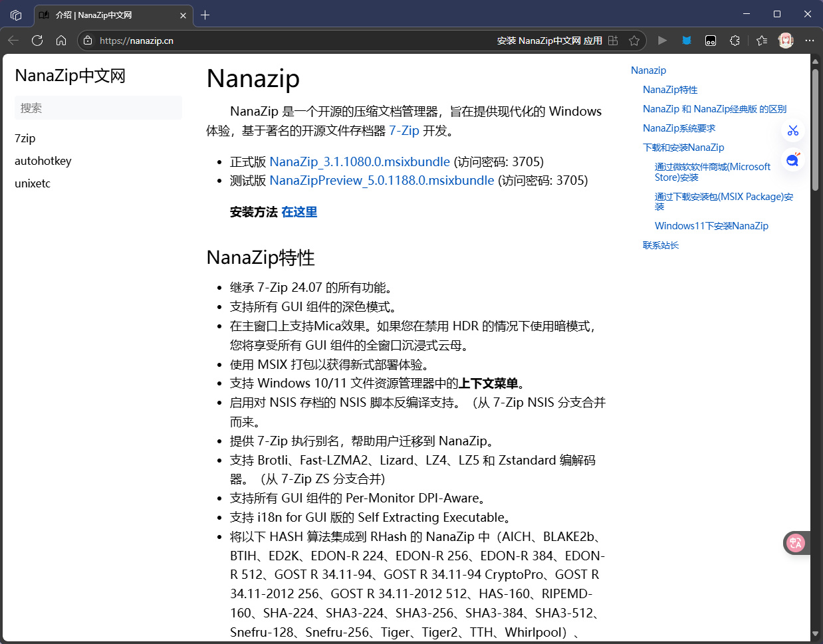The width and height of the screenshot is (823, 644).
Task: Click the NanaZip中文网 site title
Action: [x=70, y=76]
